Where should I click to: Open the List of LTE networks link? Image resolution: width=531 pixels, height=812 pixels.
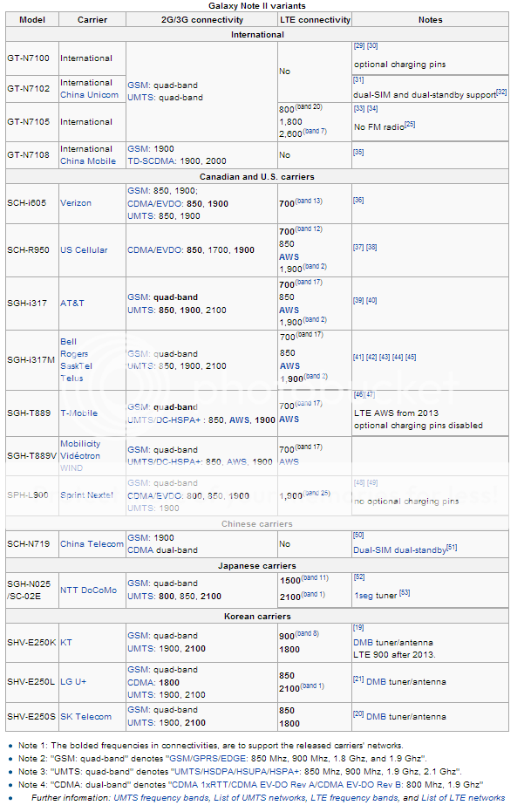coord(463,799)
